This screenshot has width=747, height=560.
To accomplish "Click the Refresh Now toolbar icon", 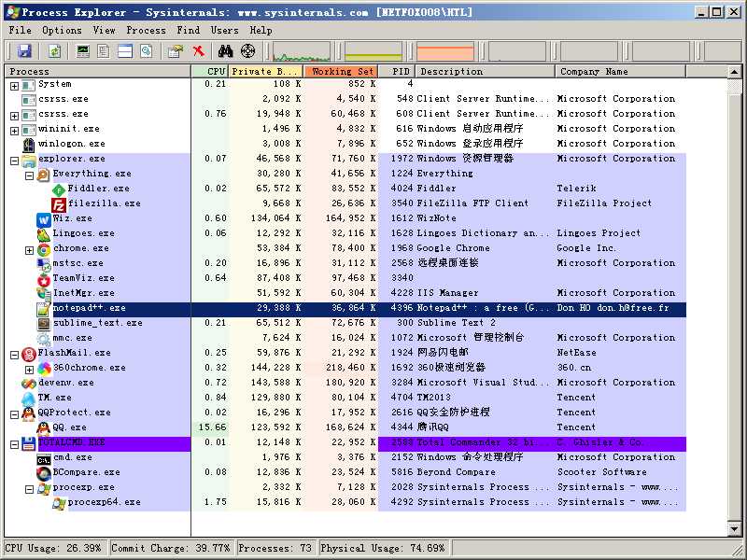I will (55, 51).
